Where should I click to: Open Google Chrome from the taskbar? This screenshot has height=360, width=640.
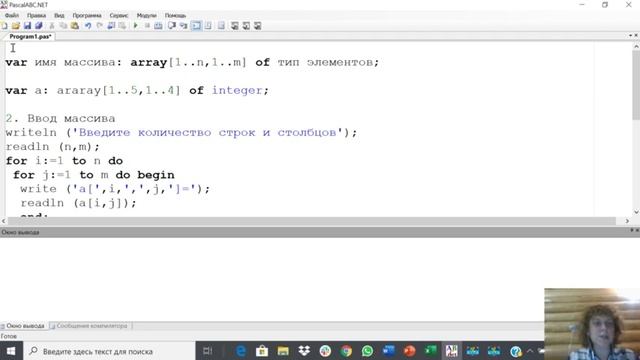[x=346, y=351]
